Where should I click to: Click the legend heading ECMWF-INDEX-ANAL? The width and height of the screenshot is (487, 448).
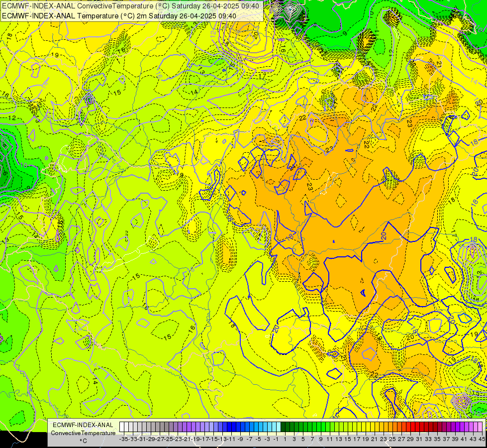pos(83,425)
